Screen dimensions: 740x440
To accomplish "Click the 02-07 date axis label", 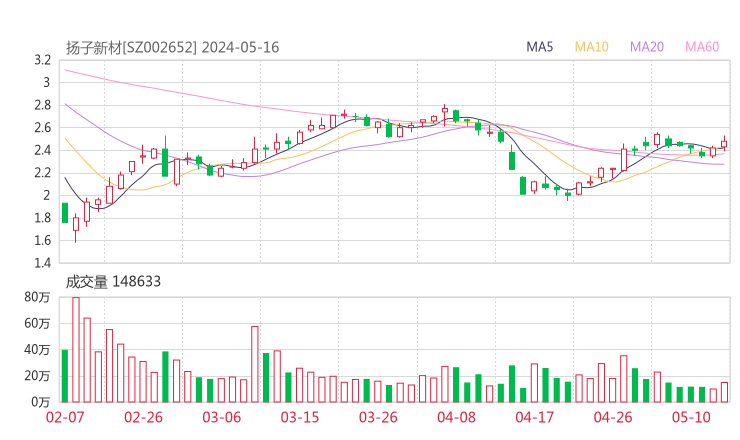I will coord(64,417).
